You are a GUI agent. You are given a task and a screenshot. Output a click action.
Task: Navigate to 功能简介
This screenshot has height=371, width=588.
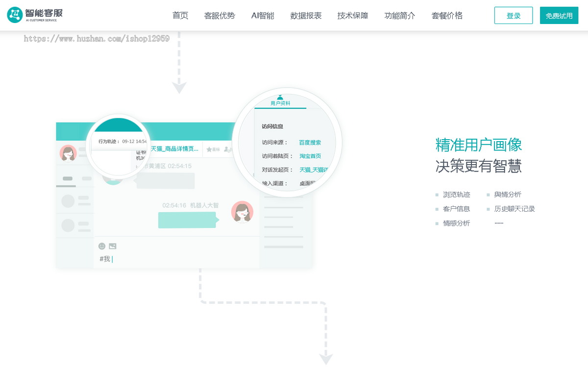coord(400,16)
